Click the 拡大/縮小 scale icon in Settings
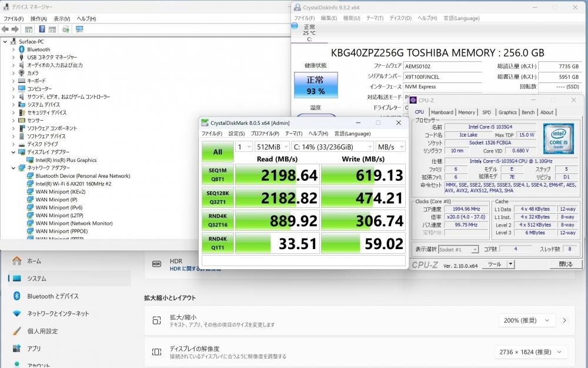This screenshot has height=368, width=588. coord(156,320)
